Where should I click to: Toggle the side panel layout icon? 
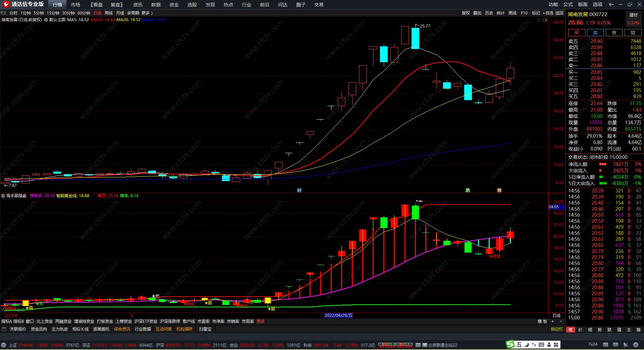pyautogui.click(x=545, y=20)
